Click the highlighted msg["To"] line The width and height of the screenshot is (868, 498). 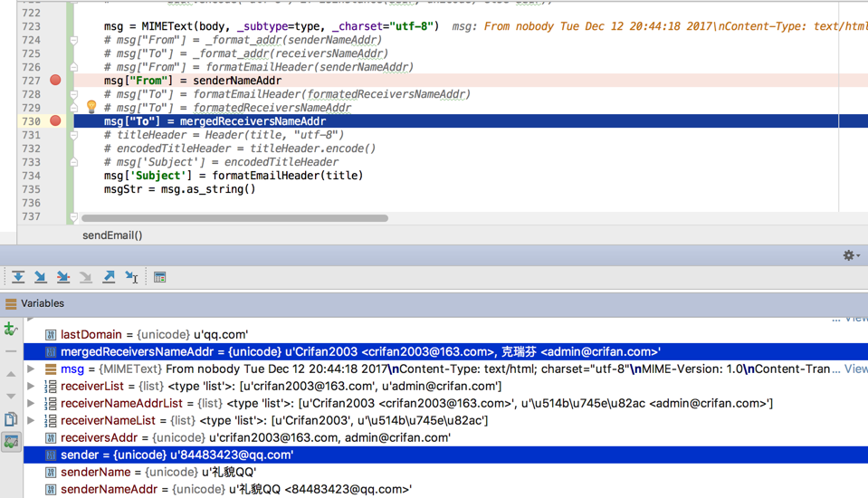[215, 120]
